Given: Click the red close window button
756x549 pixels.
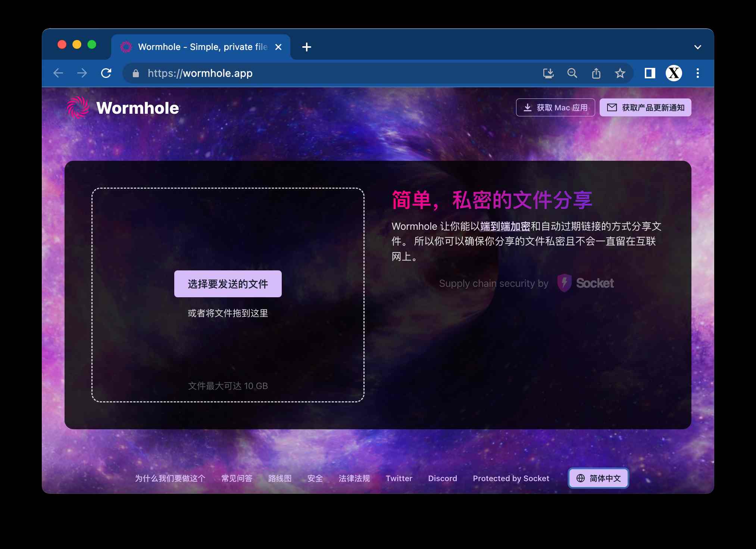Looking at the screenshot, I should point(62,45).
